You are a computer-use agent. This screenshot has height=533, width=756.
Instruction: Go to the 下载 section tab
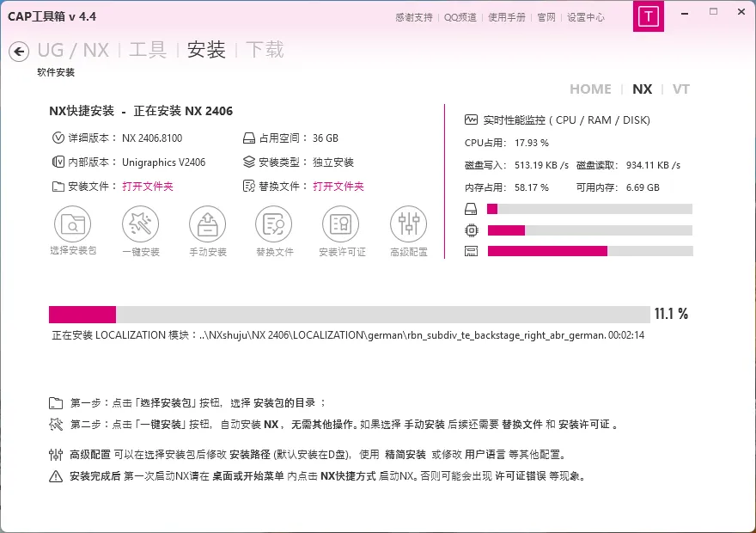click(265, 50)
